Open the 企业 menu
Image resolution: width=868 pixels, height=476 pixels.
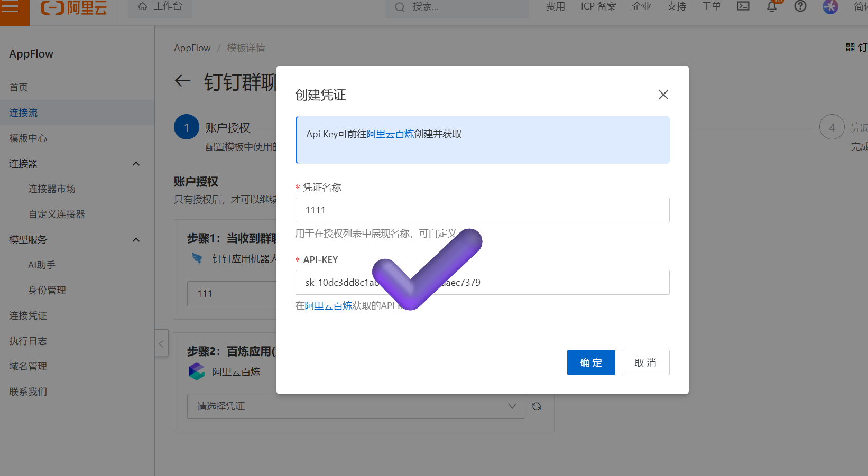641,6
